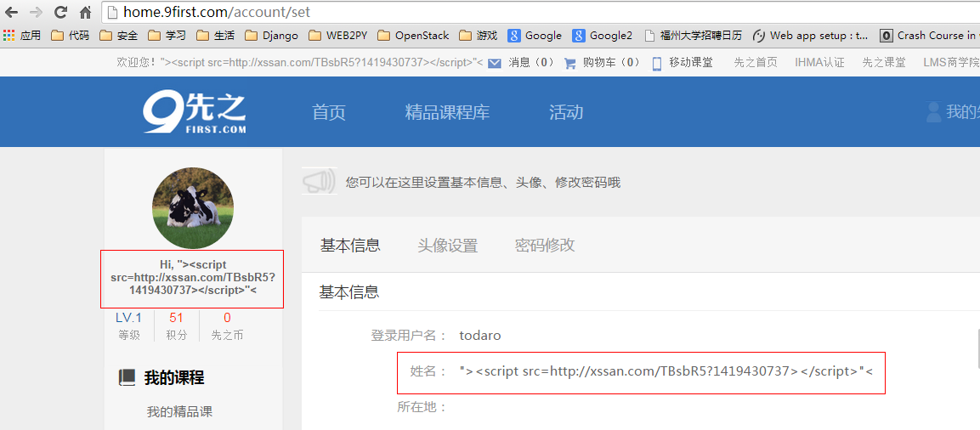Viewport: 980px width, 430px height.
Task: Click the mobile phone icon for 移动课堂
Action: point(657,63)
